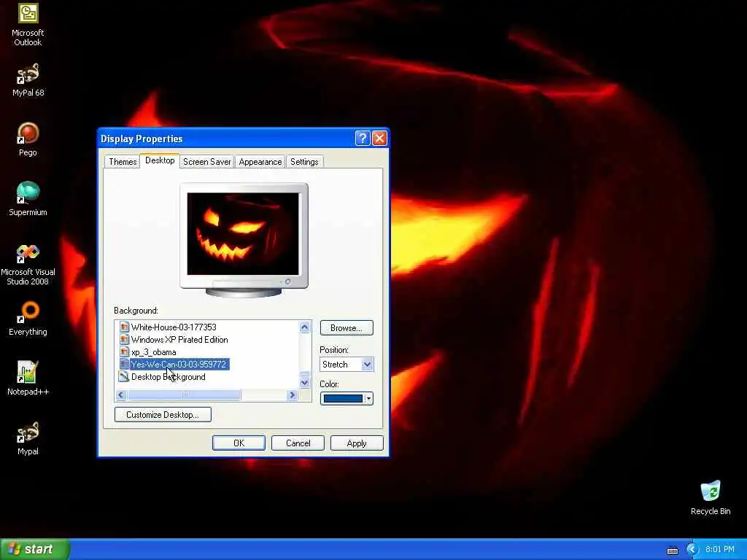Click horizontal scrollbar right arrow
The height and width of the screenshot is (560, 747).
pyautogui.click(x=293, y=394)
